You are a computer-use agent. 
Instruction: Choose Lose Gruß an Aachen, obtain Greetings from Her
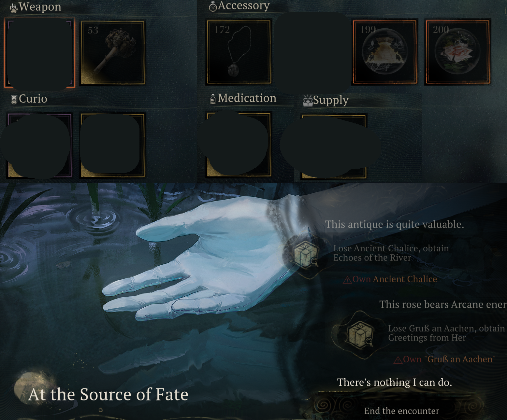tap(446, 333)
